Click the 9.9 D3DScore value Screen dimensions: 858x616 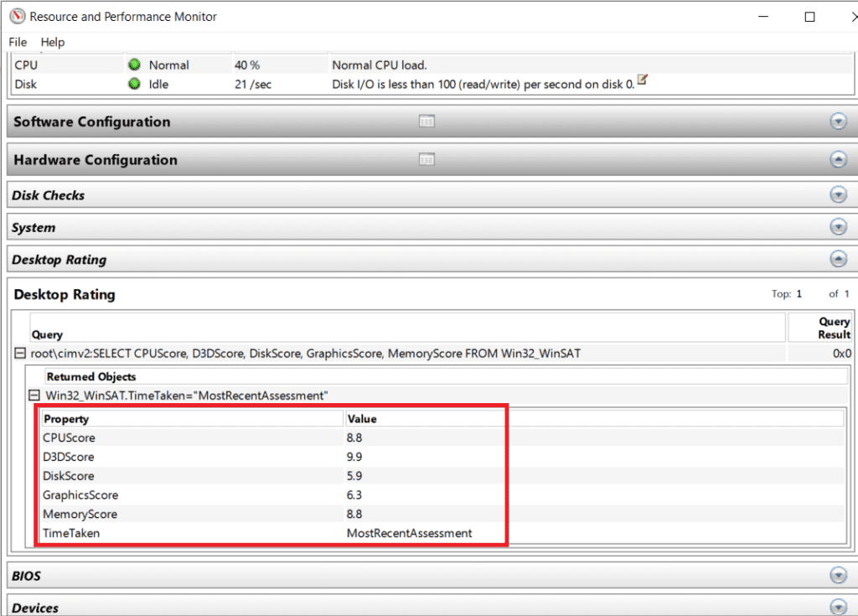[x=354, y=457]
